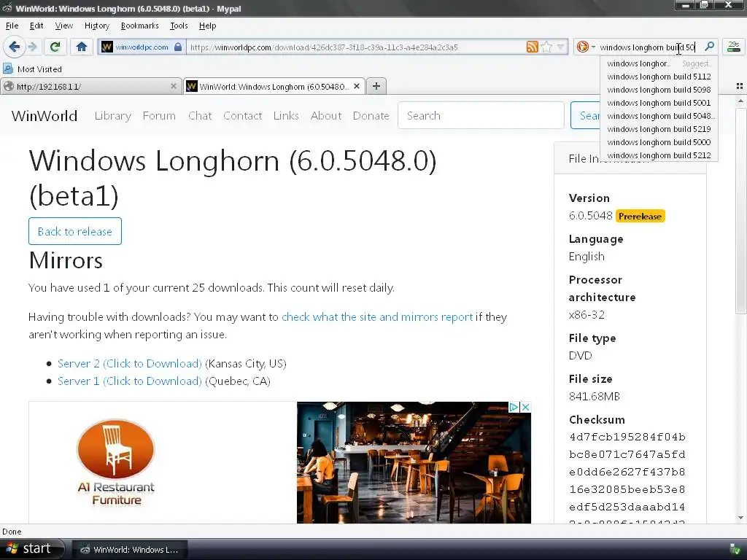Click the system tray shield icon
The image size is (747, 560).
coord(735,550)
